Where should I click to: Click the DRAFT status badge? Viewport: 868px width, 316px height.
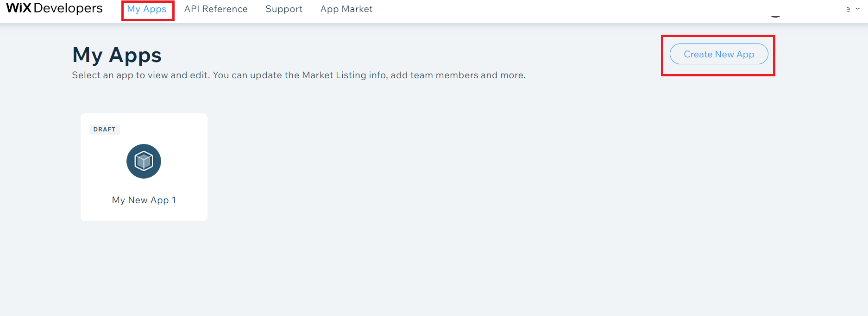pyautogui.click(x=104, y=130)
